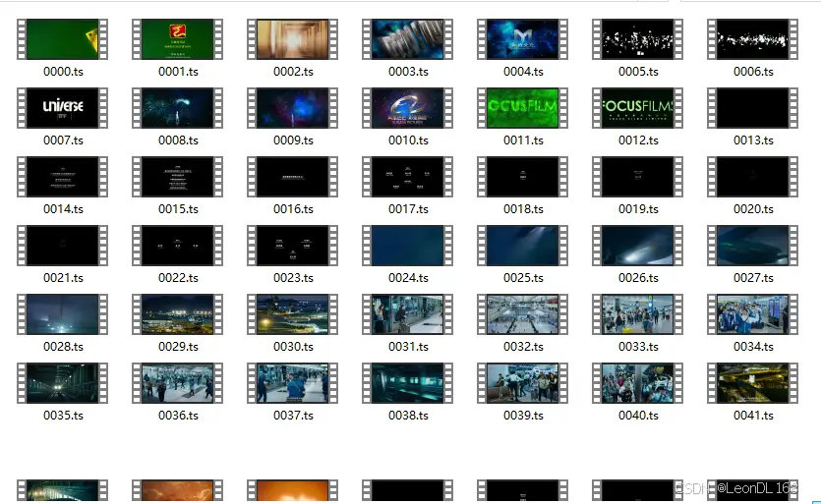This screenshot has height=504, width=821.
Task: Click the file name 0000.ts
Action: [x=63, y=72]
